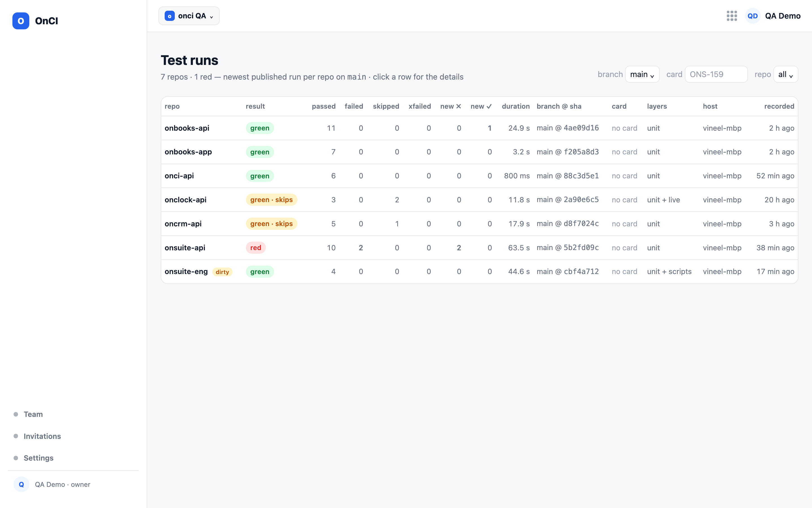Viewport: 812px width, 508px height.
Task: Open the branch main dropdown
Action: [x=642, y=74]
